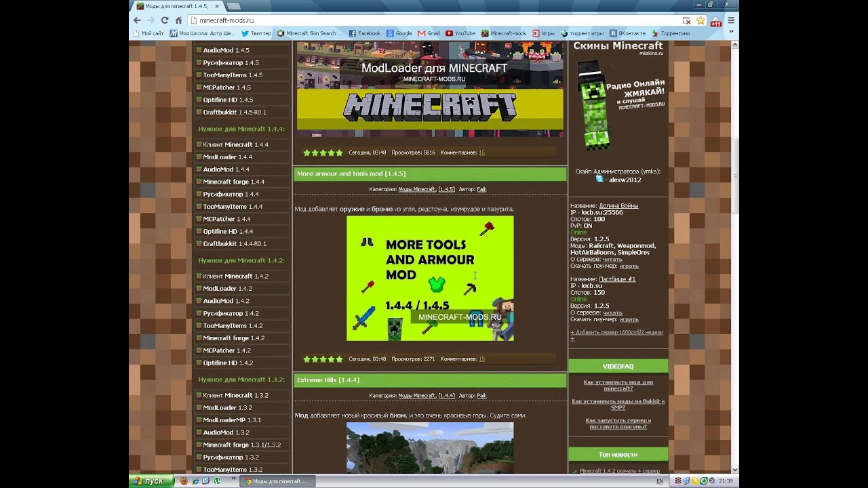
Task: Open the browser home page icon
Action: point(179,20)
